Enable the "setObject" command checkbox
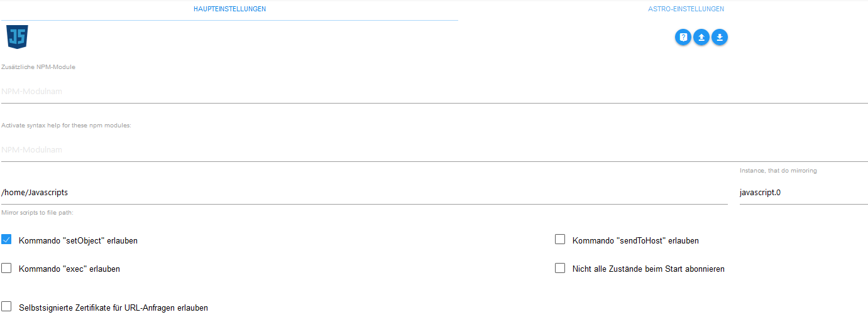The height and width of the screenshot is (332, 868). 6,240
